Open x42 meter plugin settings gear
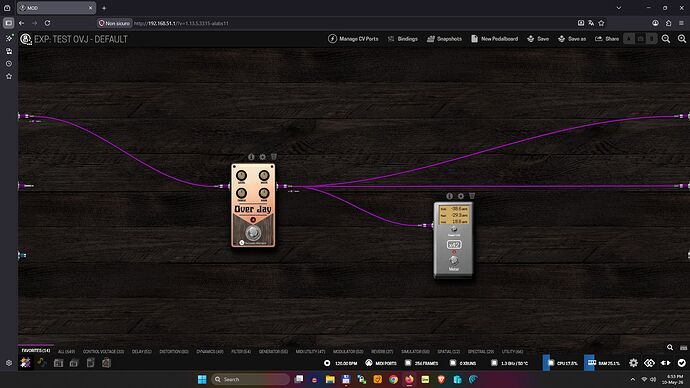690x388 pixels. click(x=461, y=196)
